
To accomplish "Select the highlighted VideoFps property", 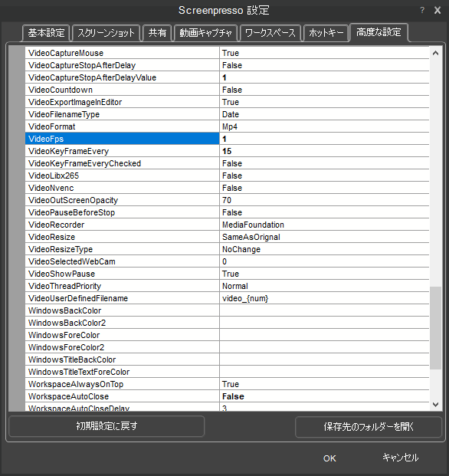I will [122, 139].
